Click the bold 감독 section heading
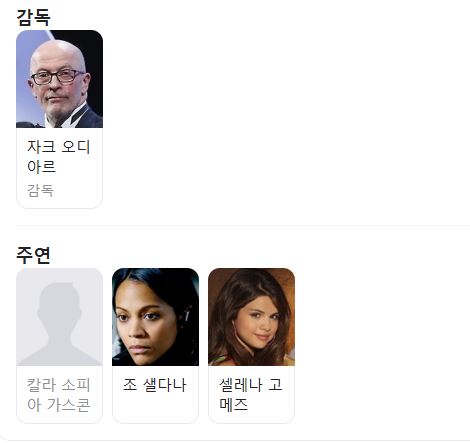The image size is (470, 443). click(33, 17)
